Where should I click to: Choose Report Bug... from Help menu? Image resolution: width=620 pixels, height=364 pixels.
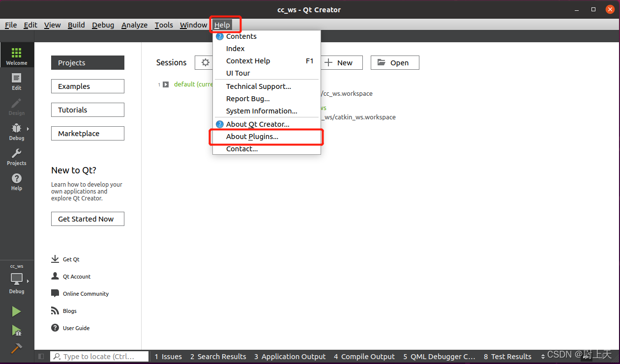click(x=266, y=99)
